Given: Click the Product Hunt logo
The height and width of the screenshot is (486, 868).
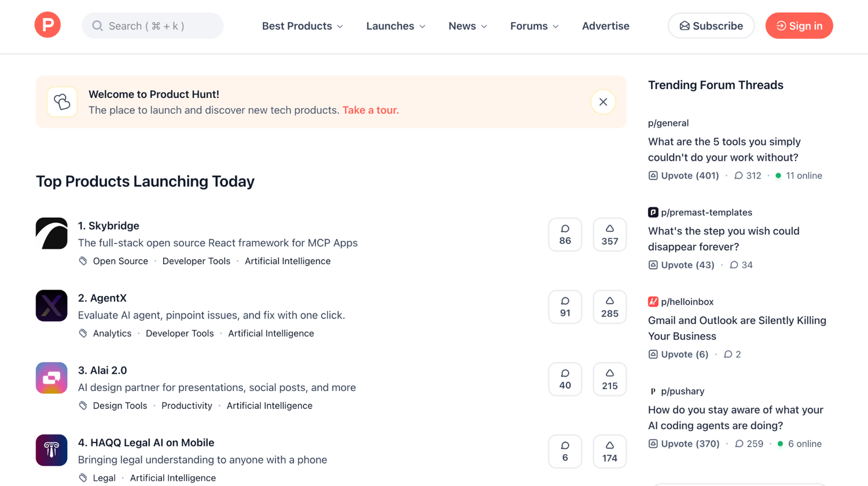Looking at the screenshot, I should [x=47, y=25].
